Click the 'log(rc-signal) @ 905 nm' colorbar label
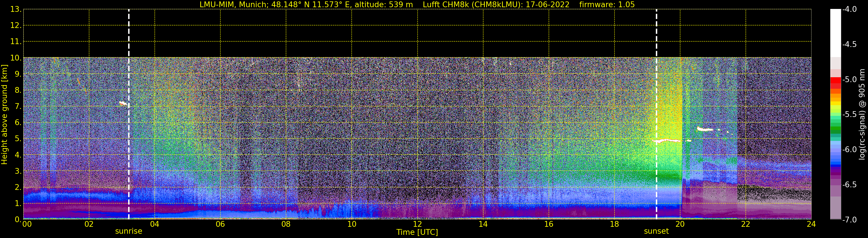This screenshot has height=238, width=868. pyautogui.click(x=862, y=114)
